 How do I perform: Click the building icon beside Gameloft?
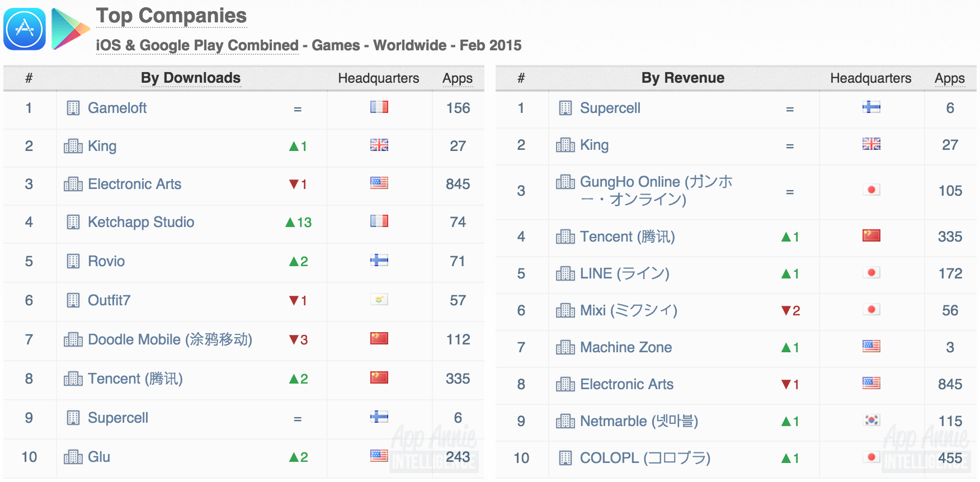coord(73,108)
